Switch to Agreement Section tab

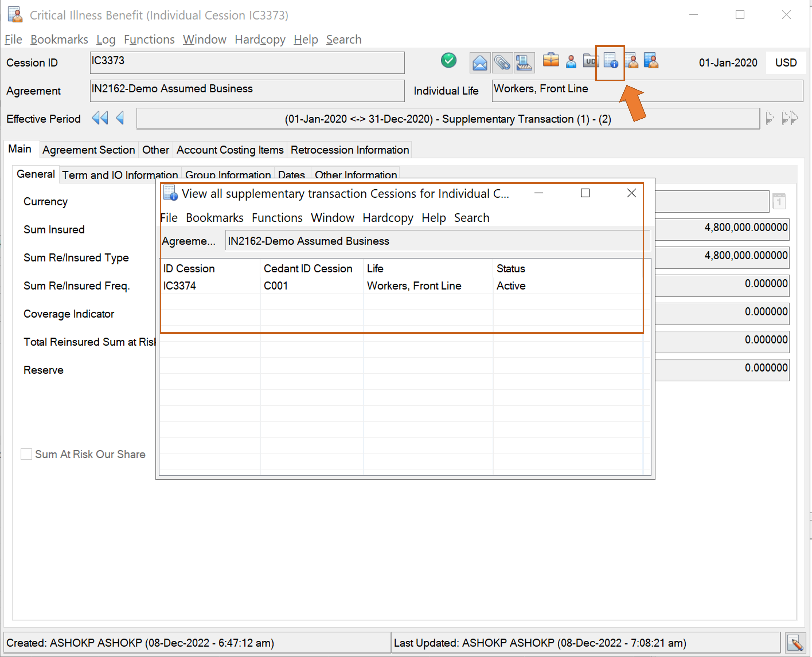(89, 150)
